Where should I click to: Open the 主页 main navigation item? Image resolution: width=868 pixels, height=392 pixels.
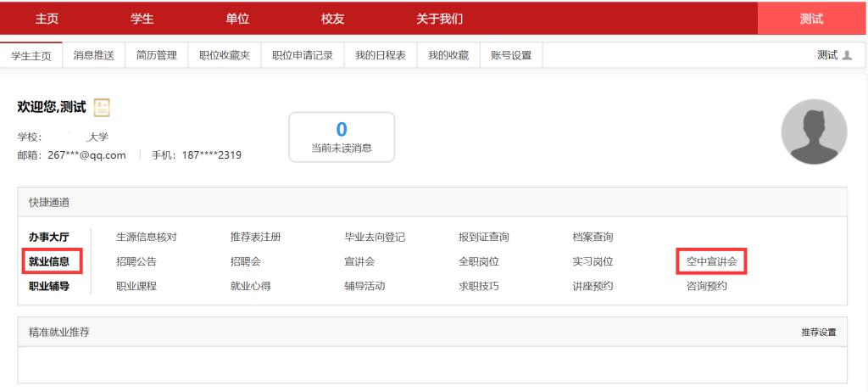pyautogui.click(x=47, y=19)
